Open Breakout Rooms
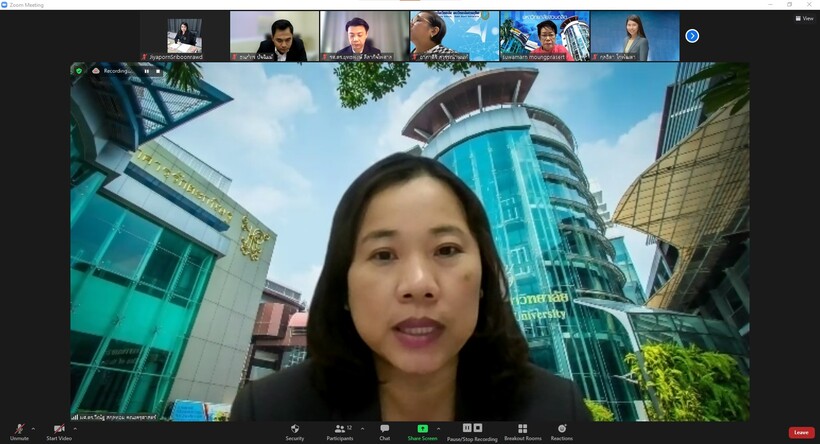 click(522, 432)
